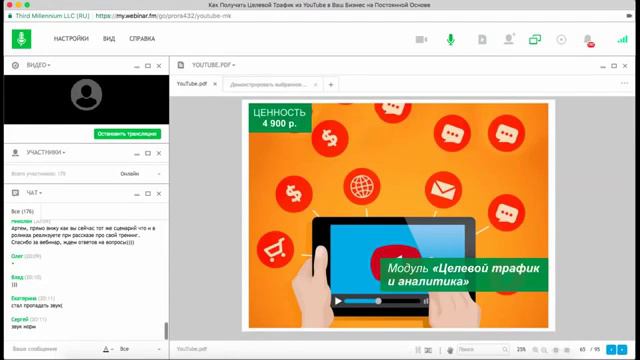640x360 pixels.
Task: Click the ВИДЕО panel settings icon
Action: pyautogui.click(x=16, y=65)
